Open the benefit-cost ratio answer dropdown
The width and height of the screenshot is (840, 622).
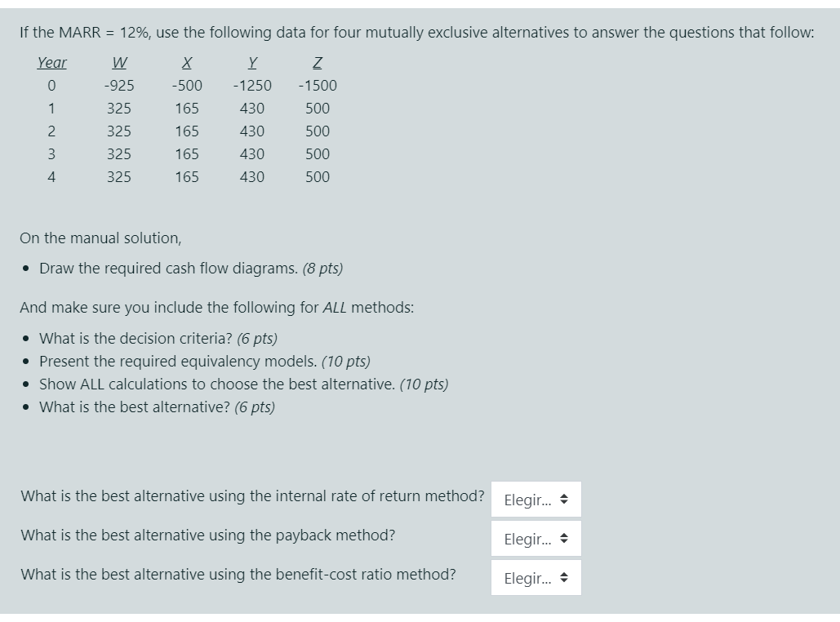click(x=536, y=577)
